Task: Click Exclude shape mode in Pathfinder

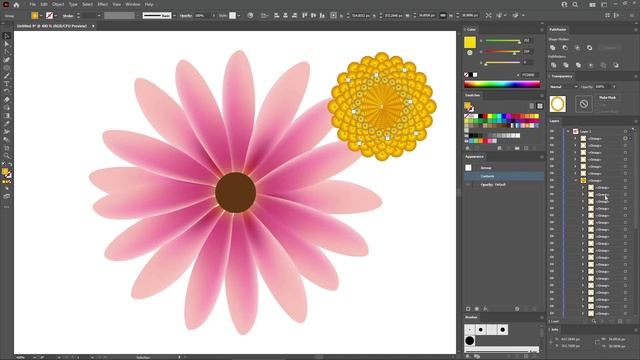Action: [589, 48]
